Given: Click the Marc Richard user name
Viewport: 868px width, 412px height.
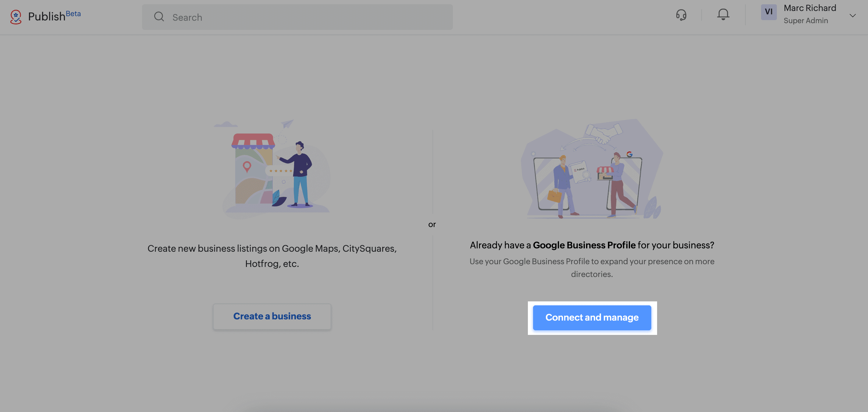Looking at the screenshot, I should [x=810, y=8].
